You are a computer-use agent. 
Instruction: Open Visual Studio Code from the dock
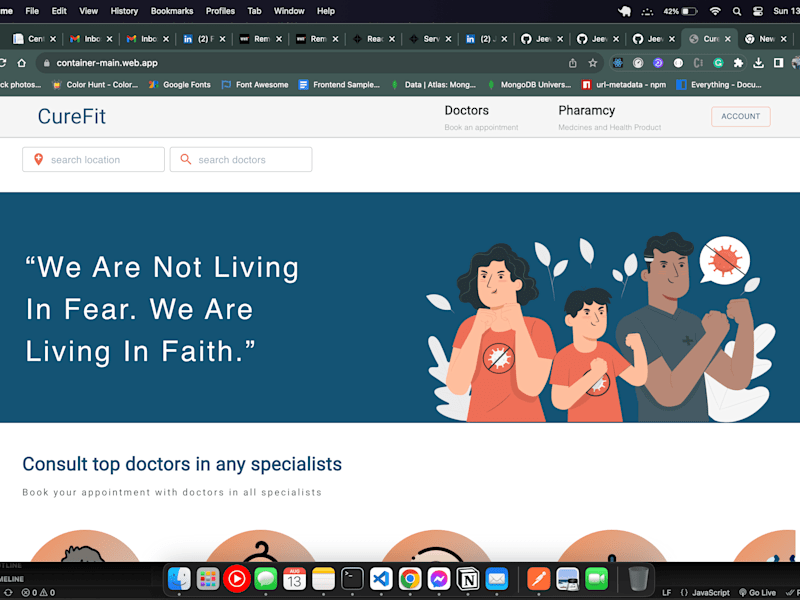click(x=381, y=579)
